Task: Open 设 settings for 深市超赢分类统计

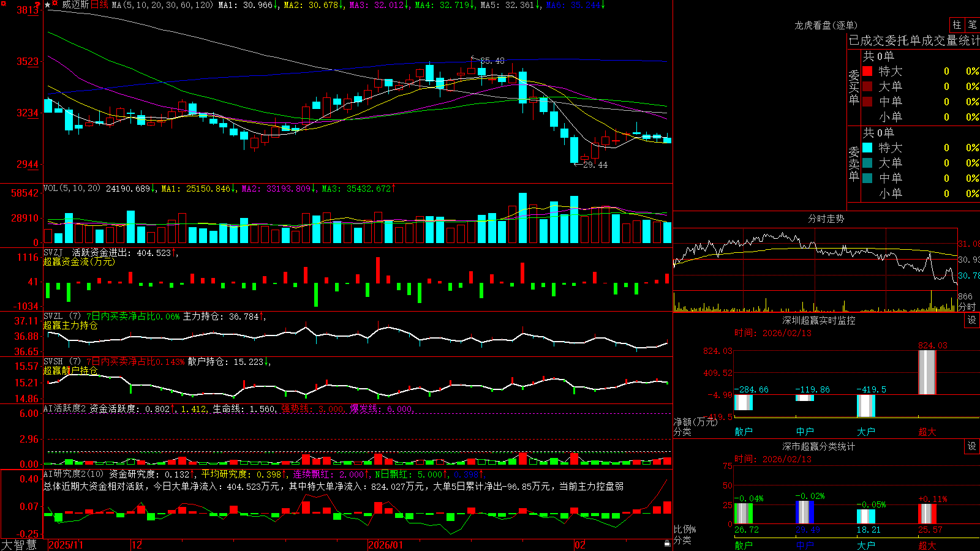Action: [972, 446]
